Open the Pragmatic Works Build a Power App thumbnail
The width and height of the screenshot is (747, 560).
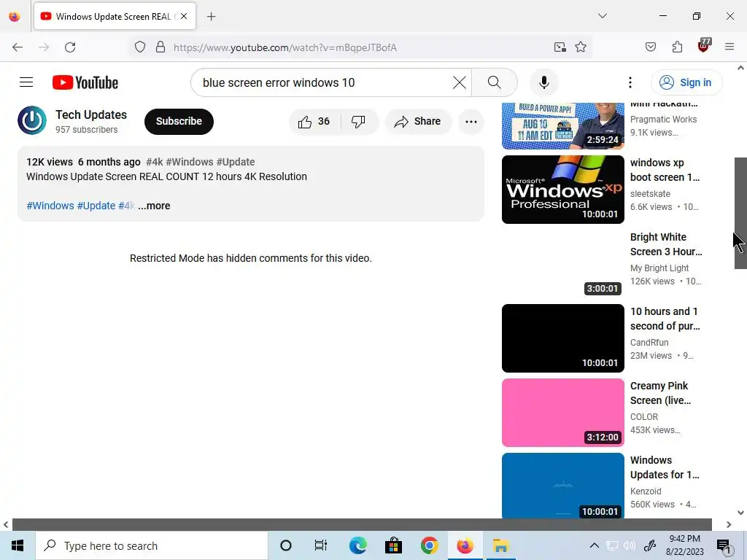click(562, 126)
